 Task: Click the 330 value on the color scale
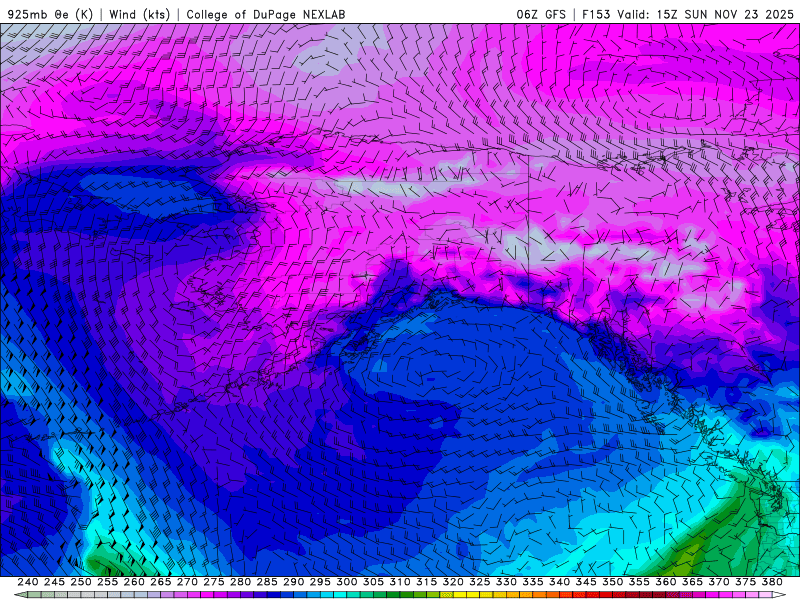(x=506, y=582)
